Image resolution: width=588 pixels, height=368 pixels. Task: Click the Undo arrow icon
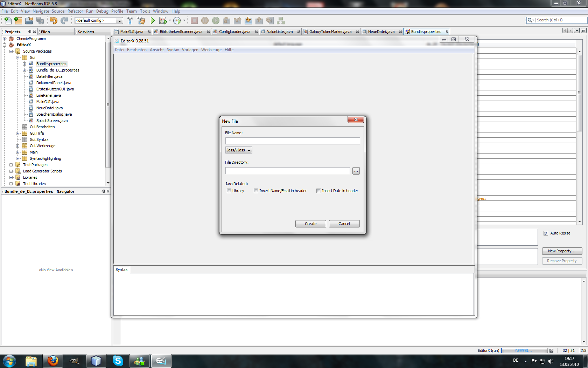53,21
